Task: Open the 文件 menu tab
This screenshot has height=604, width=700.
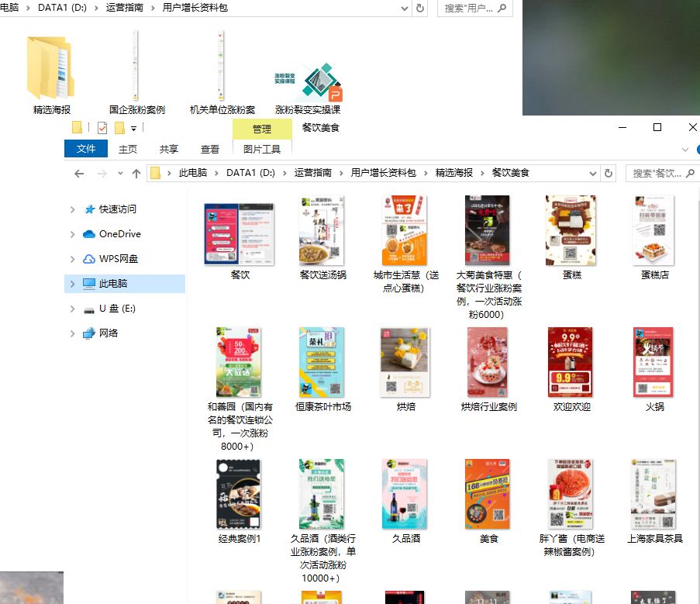Action: click(x=86, y=149)
